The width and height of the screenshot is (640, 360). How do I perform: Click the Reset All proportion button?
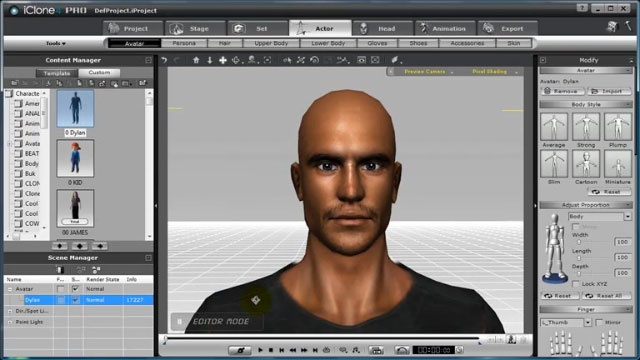click(x=606, y=296)
